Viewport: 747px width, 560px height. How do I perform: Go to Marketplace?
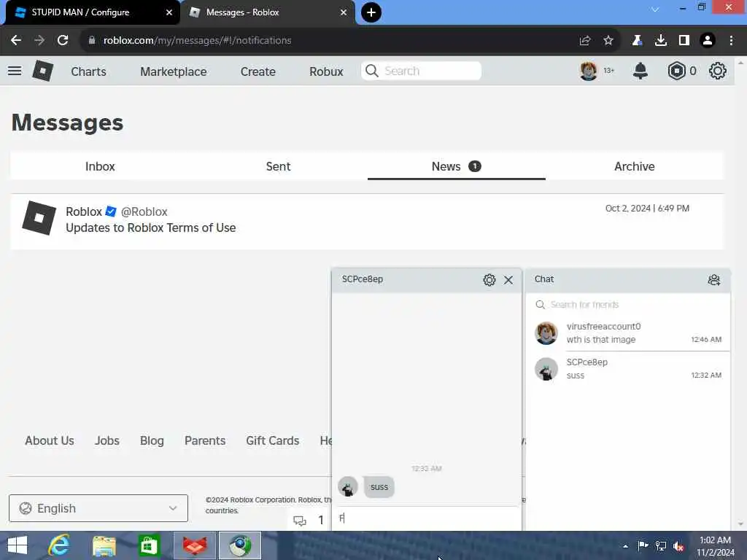tap(174, 71)
